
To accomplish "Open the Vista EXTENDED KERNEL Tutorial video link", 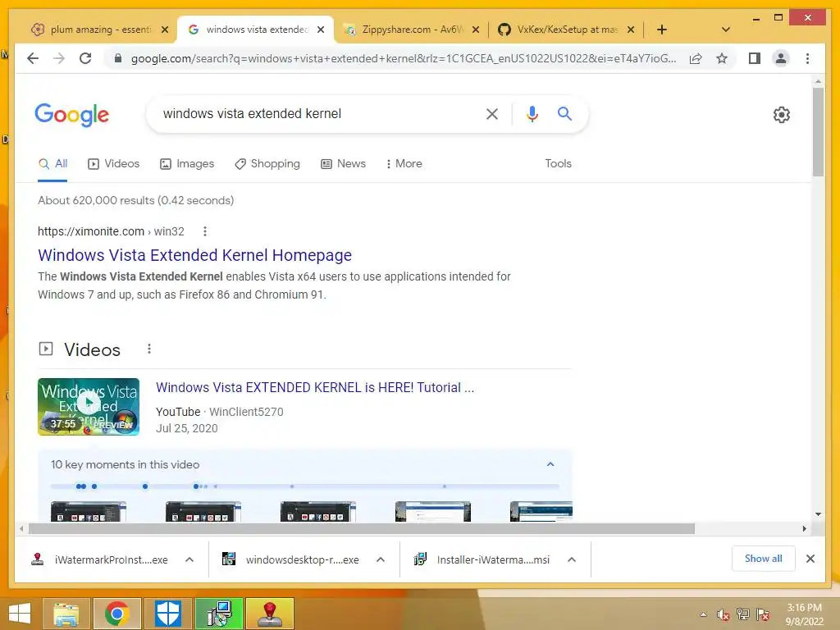I will click(x=315, y=387).
